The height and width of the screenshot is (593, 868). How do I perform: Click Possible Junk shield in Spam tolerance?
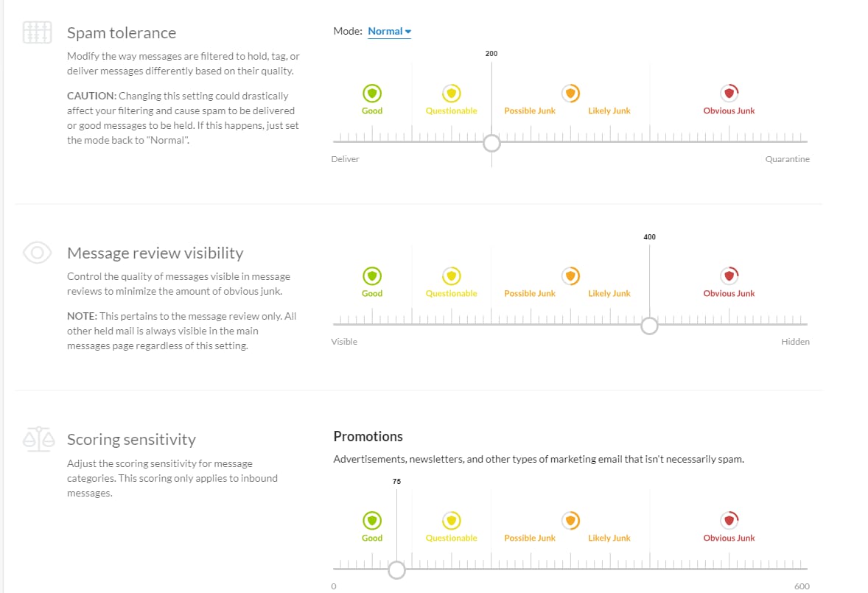[x=570, y=94]
